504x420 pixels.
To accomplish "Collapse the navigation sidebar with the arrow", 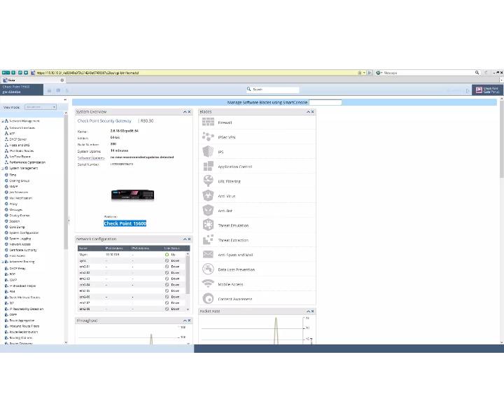I will [x=65, y=99].
